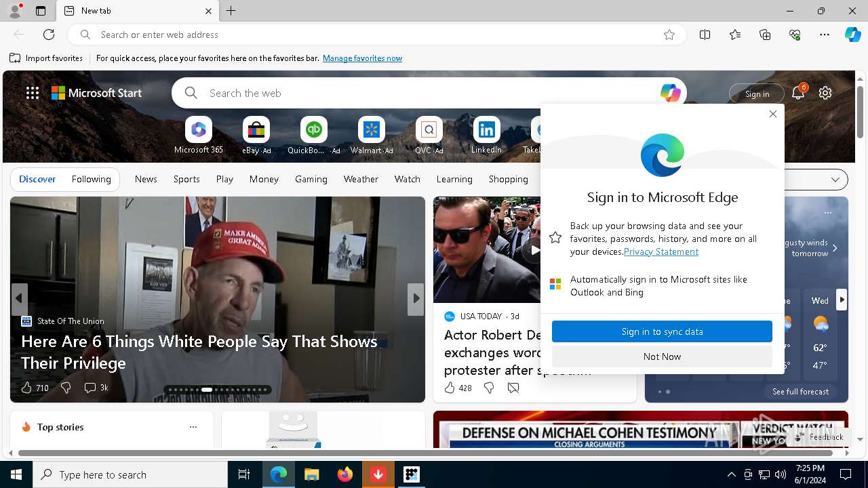Image resolution: width=868 pixels, height=488 pixels.
Task: Open File Explorer from the taskbar
Action: click(x=312, y=474)
